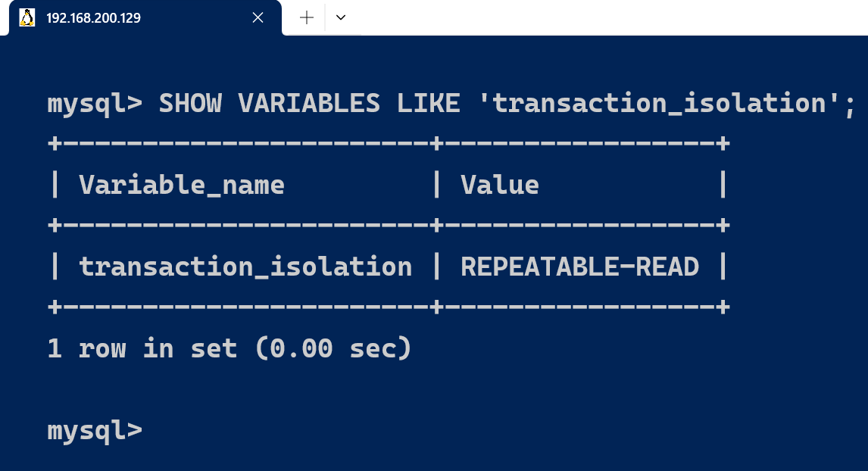Image resolution: width=868 pixels, height=471 pixels.
Task: Click the quoted 'transaction_isolation' string in the command
Action: tap(659, 103)
